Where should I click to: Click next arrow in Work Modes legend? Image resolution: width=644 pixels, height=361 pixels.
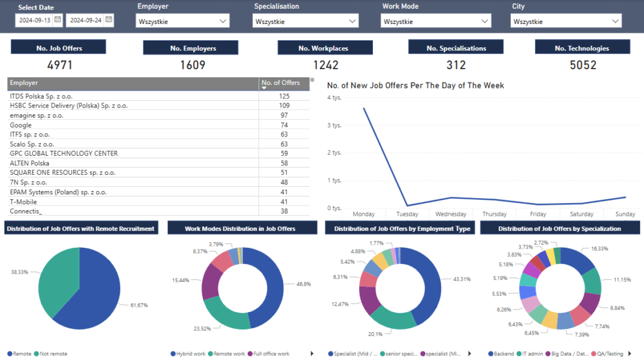click(x=313, y=354)
